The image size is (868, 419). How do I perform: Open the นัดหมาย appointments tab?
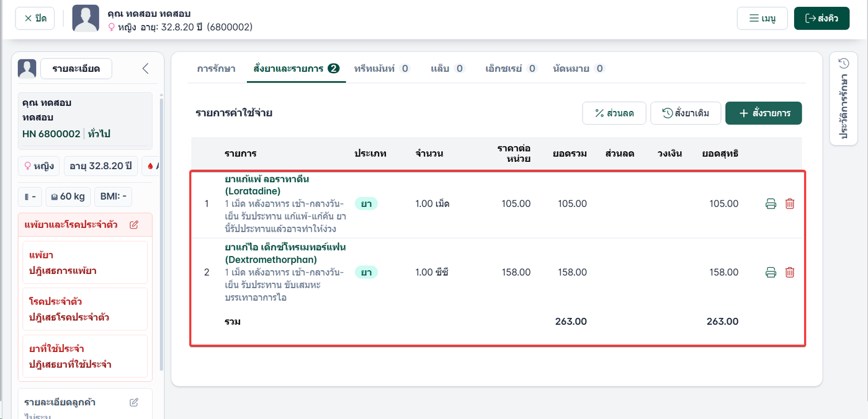[x=578, y=68]
